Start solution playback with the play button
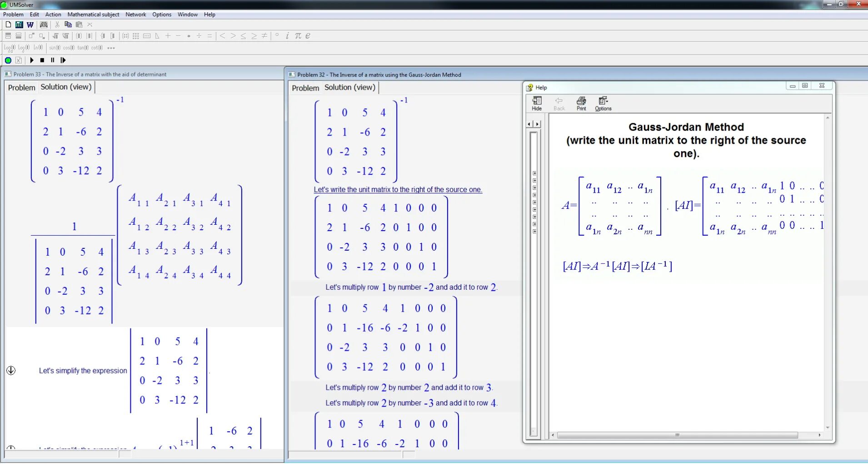 tap(32, 60)
